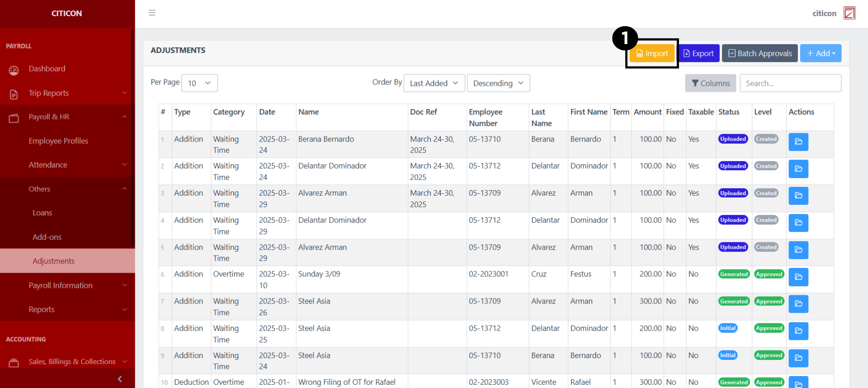
Task: Click the orange Import button
Action: 652,53
